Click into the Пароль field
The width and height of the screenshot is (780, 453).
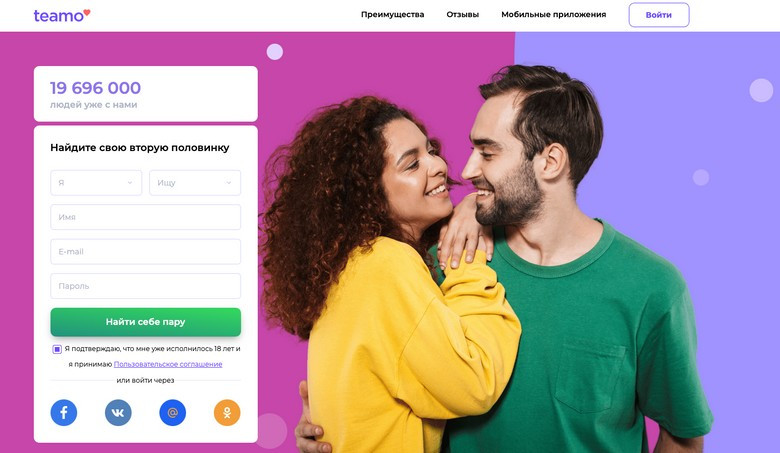(x=146, y=286)
